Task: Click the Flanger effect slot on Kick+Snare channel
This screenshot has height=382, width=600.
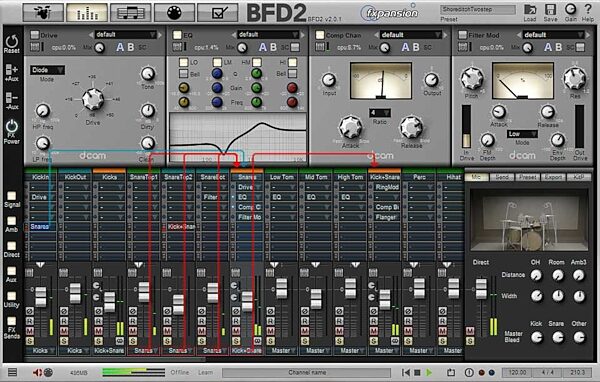Action: pyautogui.click(x=387, y=217)
